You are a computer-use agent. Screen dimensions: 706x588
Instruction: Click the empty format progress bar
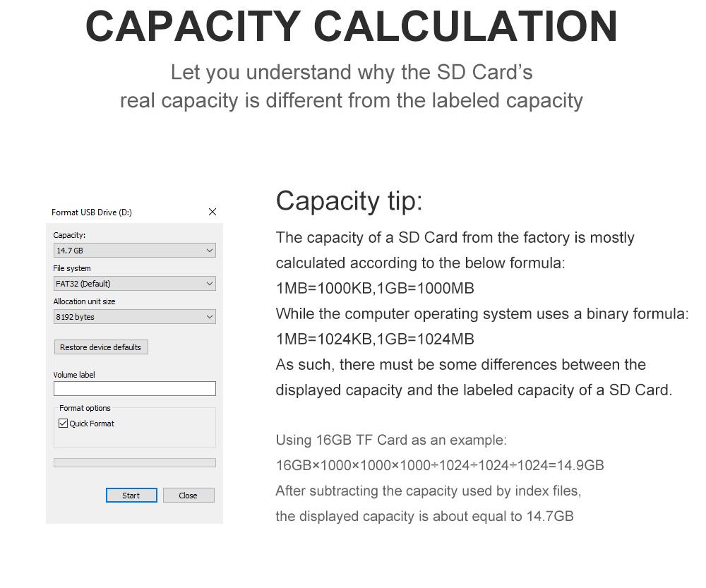134,463
